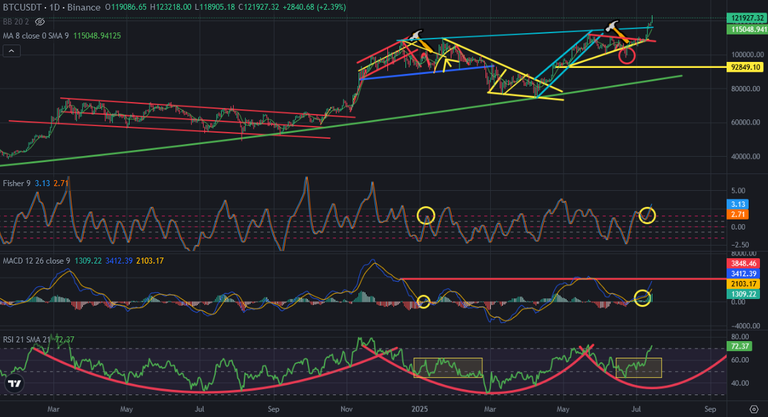Click the Fisher 2.71 orange value tag
Screen dimensions: 768x417
(x=738, y=215)
